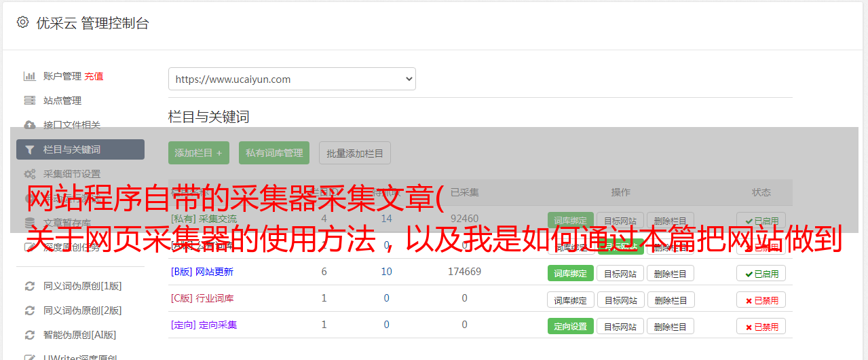Click the 状态 column header
Image resolution: width=868 pixels, height=360 pixels.
click(x=761, y=192)
